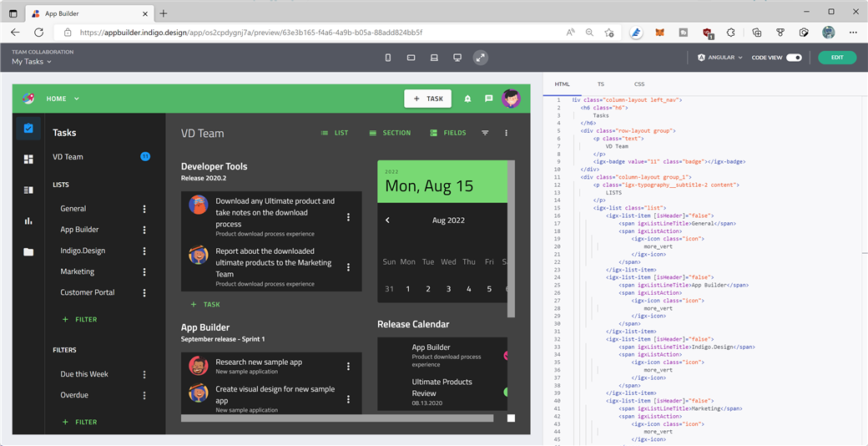This screenshot has width=868, height=446.
Task: Switch to the CSS code tab
Action: (x=638, y=84)
